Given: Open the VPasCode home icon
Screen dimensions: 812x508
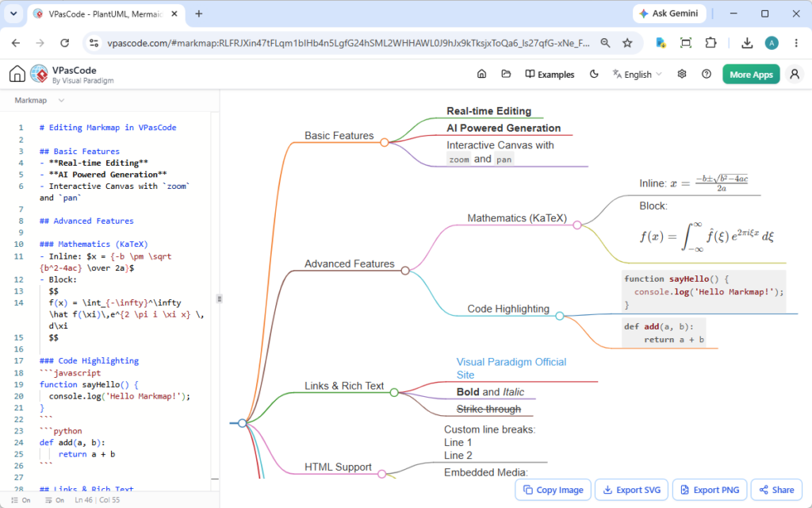Looking at the screenshot, I should click(17, 74).
